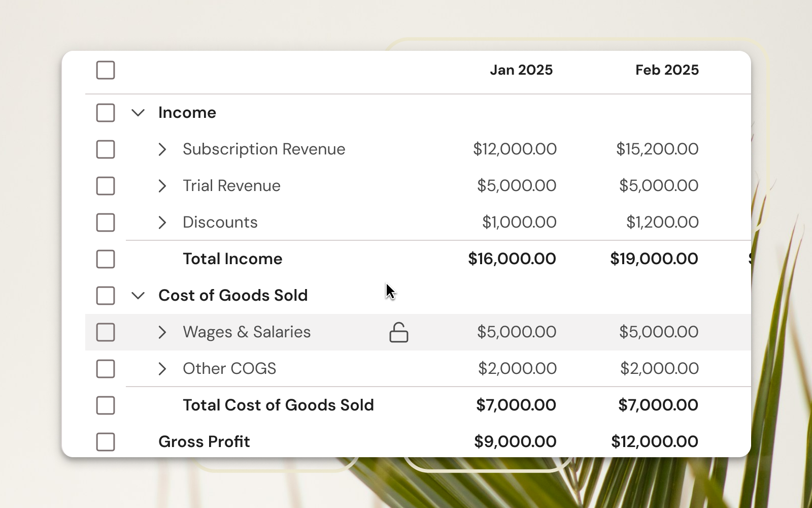Expand the Trial Revenue row
812x508 pixels.
162,186
